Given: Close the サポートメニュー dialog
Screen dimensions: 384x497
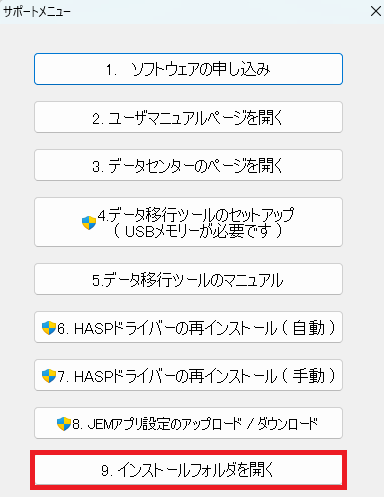Looking at the screenshot, I should (376, 11).
